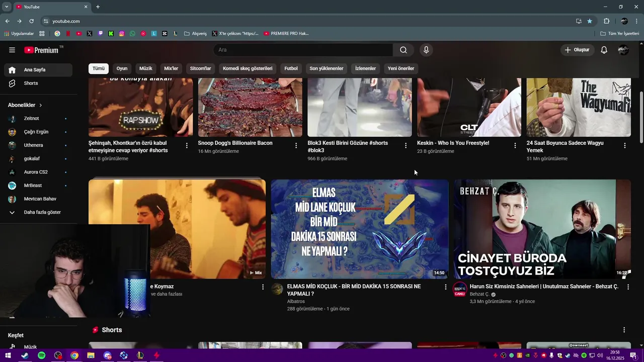The image size is (644, 362).
Task: Select the Futbol filter chip
Action: tap(291, 68)
